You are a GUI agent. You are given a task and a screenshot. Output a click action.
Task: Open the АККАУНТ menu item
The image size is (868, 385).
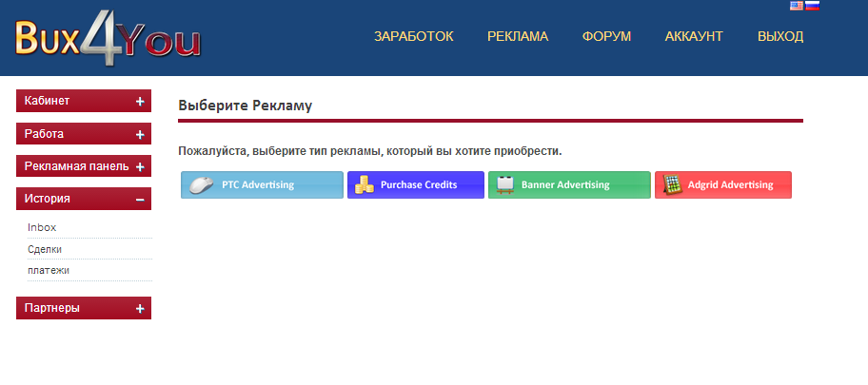tap(694, 36)
